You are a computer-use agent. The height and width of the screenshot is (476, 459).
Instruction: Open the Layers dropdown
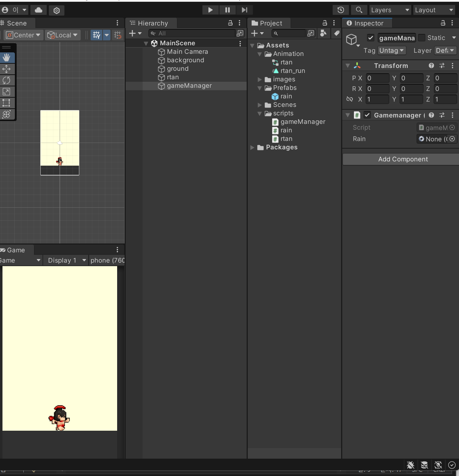(x=390, y=10)
